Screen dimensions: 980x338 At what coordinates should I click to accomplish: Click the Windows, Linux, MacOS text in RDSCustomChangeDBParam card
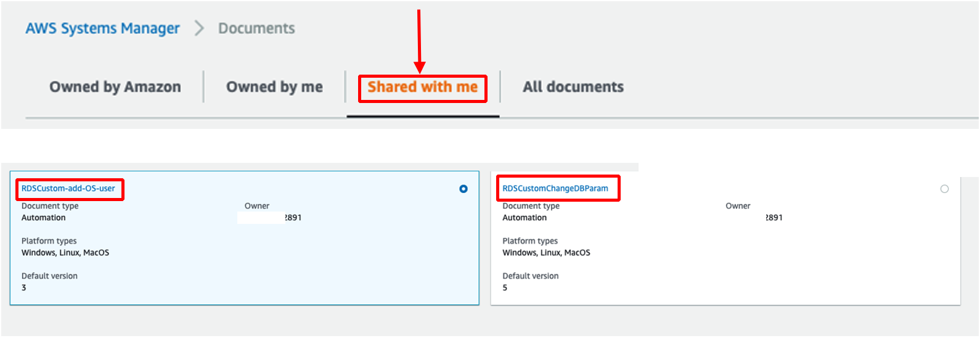click(546, 253)
